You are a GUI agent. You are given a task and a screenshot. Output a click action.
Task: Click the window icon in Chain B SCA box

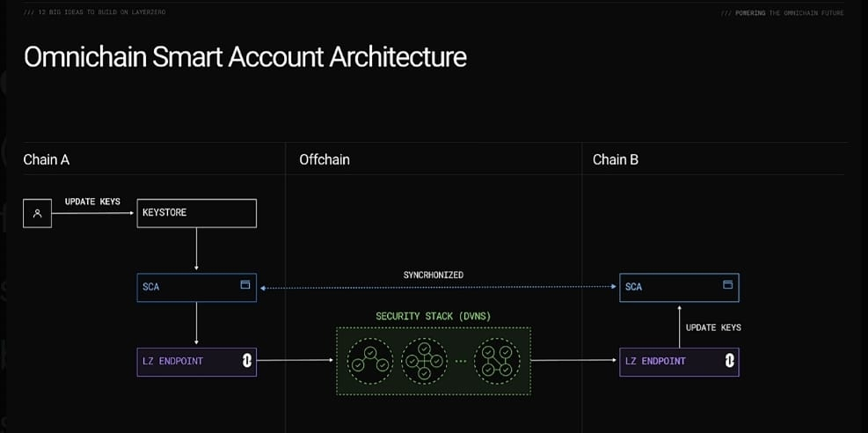point(727,285)
